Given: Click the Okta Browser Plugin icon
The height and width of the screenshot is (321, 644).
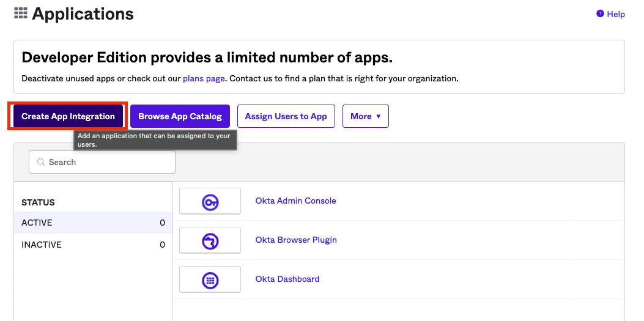Looking at the screenshot, I should (x=210, y=240).
